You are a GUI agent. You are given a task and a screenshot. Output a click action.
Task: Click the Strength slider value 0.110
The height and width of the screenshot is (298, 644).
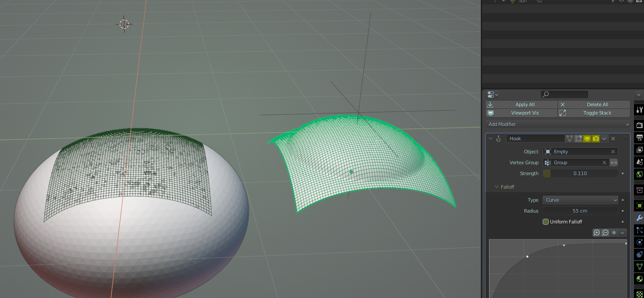(x=580, y=173)
